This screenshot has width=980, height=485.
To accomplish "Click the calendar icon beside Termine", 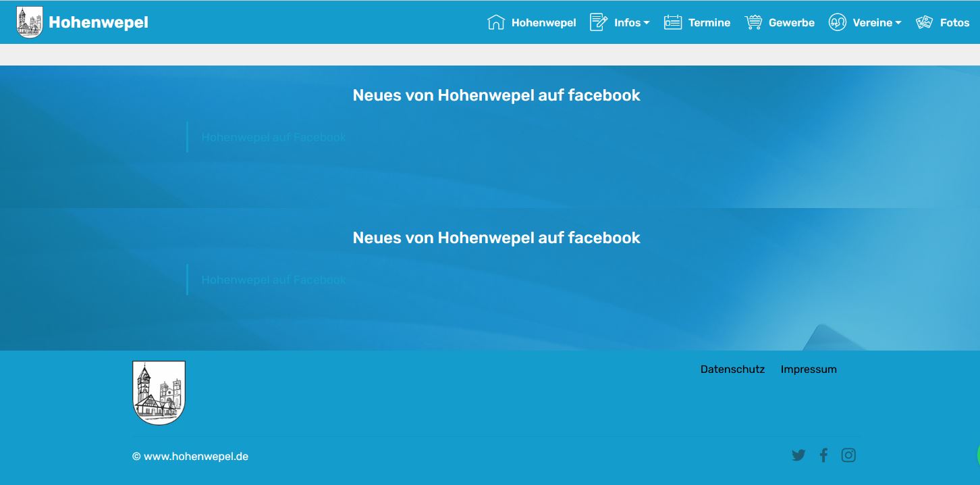I will coord(673,22).
